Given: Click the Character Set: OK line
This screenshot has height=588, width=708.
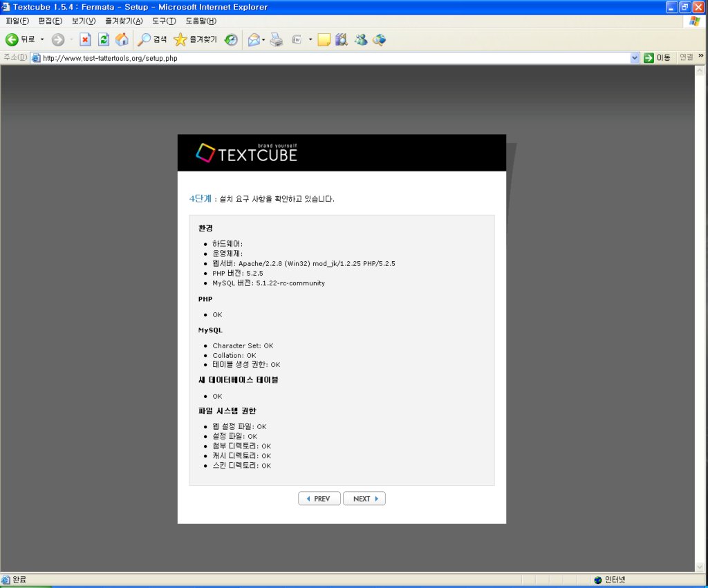Looking at the screenshot, I should pos(243,345).
